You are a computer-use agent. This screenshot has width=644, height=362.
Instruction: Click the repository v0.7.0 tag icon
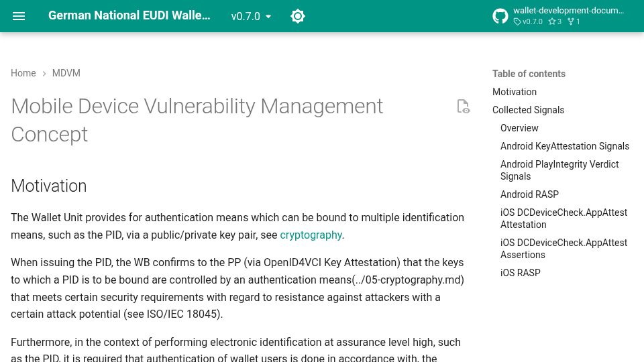pos(517,21)
